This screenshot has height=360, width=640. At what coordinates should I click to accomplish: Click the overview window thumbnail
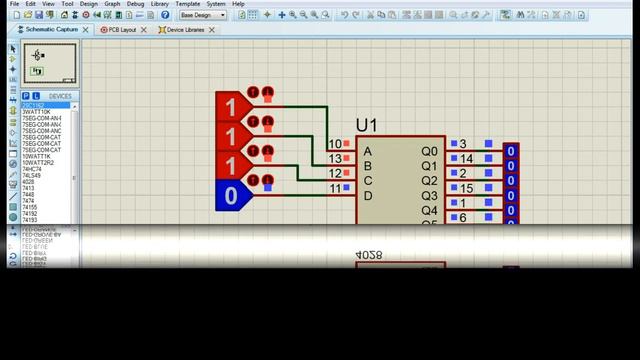pyautogui.click(x=50, y=63)
